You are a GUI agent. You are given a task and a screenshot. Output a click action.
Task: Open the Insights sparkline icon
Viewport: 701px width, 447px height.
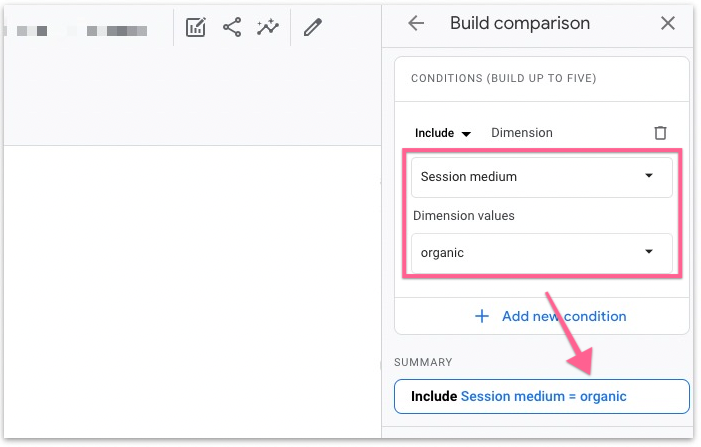pos(267,28)
